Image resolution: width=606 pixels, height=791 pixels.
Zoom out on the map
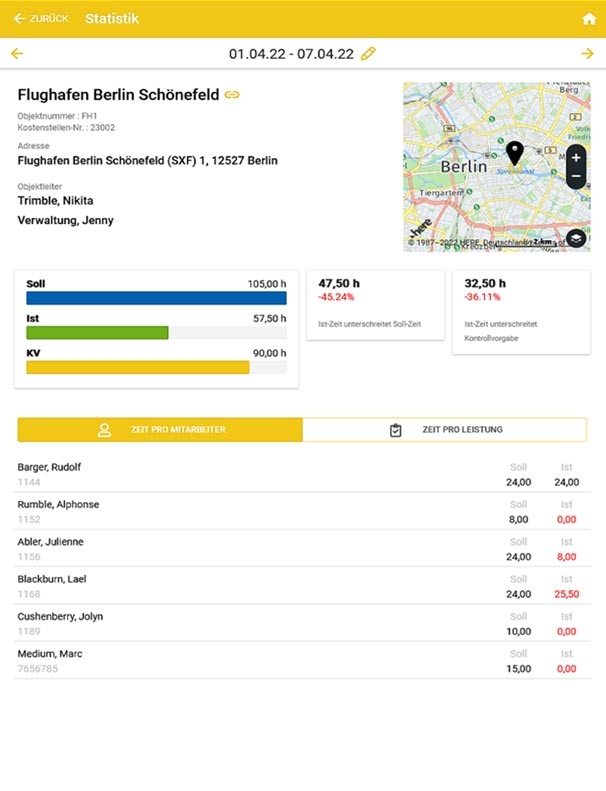pyautogui.click(x=576, y=177)
